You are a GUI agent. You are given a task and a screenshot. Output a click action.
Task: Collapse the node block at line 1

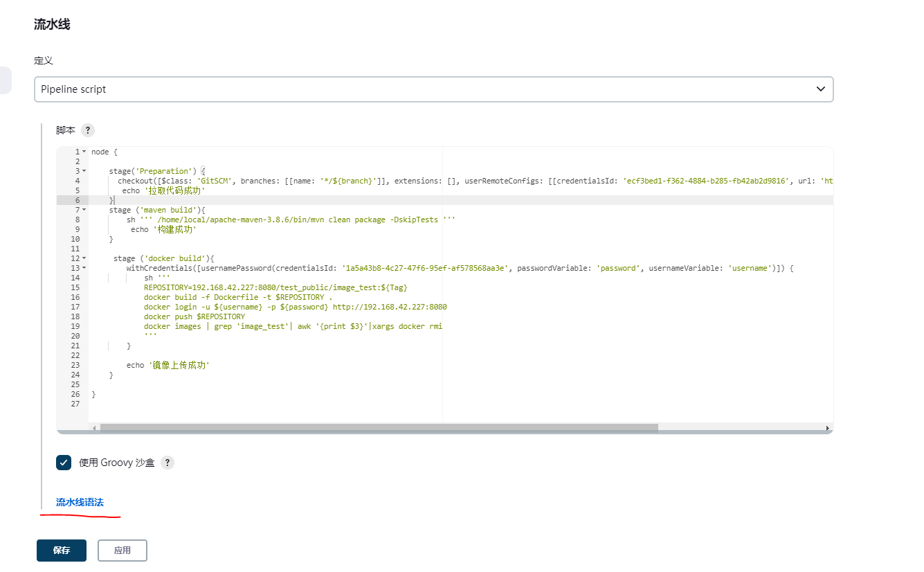pyautogui.click(x=84, y=152)
